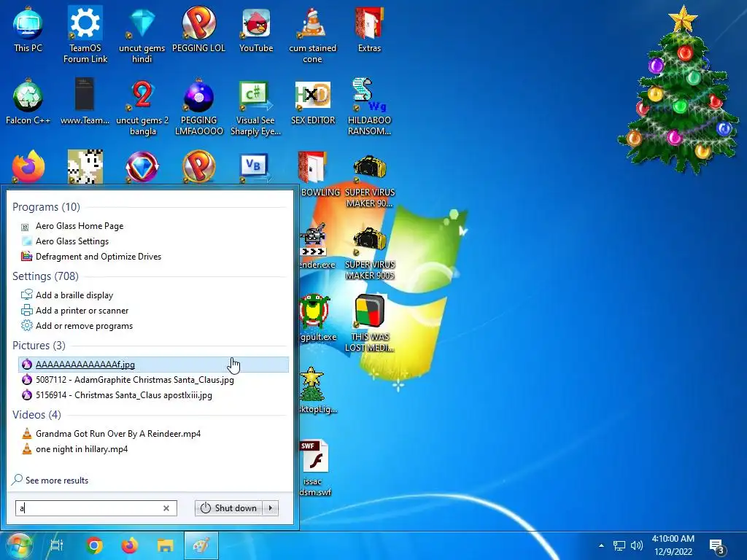Expand Shut down options arrow

coord(271,508)
